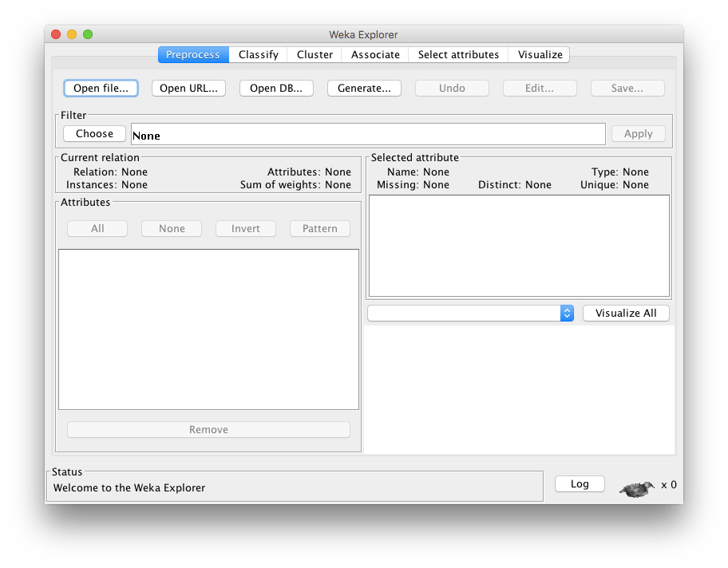Click the None attributes selection button
This screenshot has height=568, width=728.
[172, 228]
